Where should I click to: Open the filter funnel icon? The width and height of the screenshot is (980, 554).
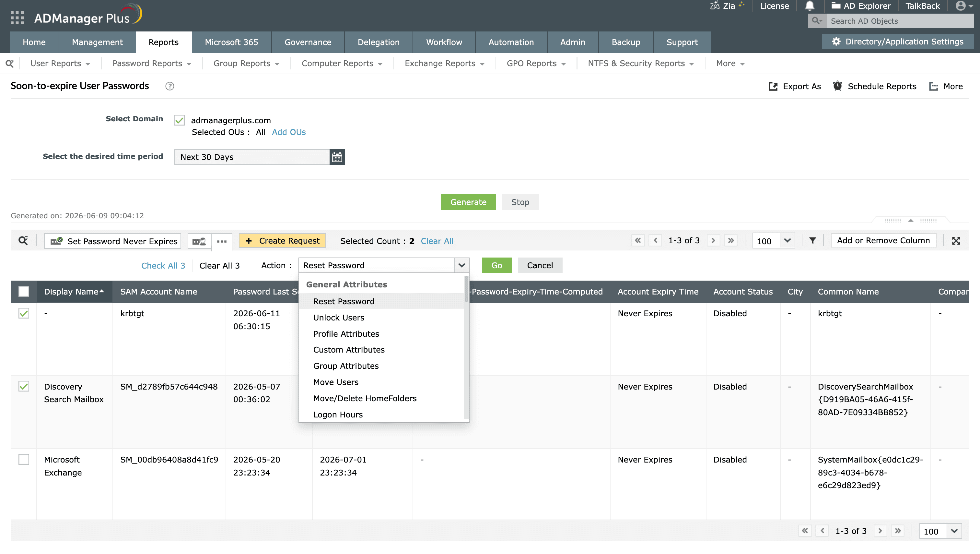pyautogui.click(x=812, y=241)
